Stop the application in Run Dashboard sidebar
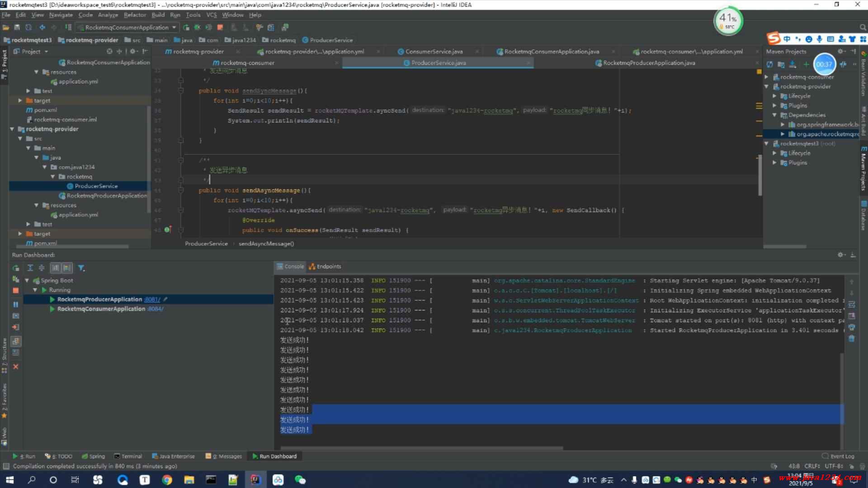Image resolution: width=868 pixels, height=488 pixels. click(16, 291)
